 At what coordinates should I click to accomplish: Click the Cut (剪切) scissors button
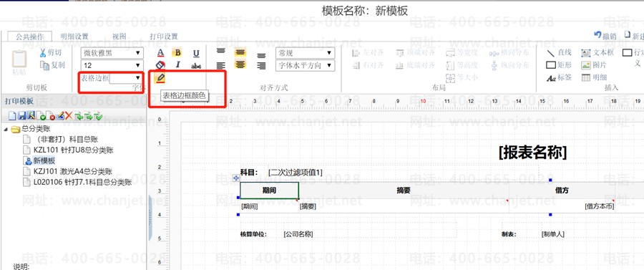(50, 52)
